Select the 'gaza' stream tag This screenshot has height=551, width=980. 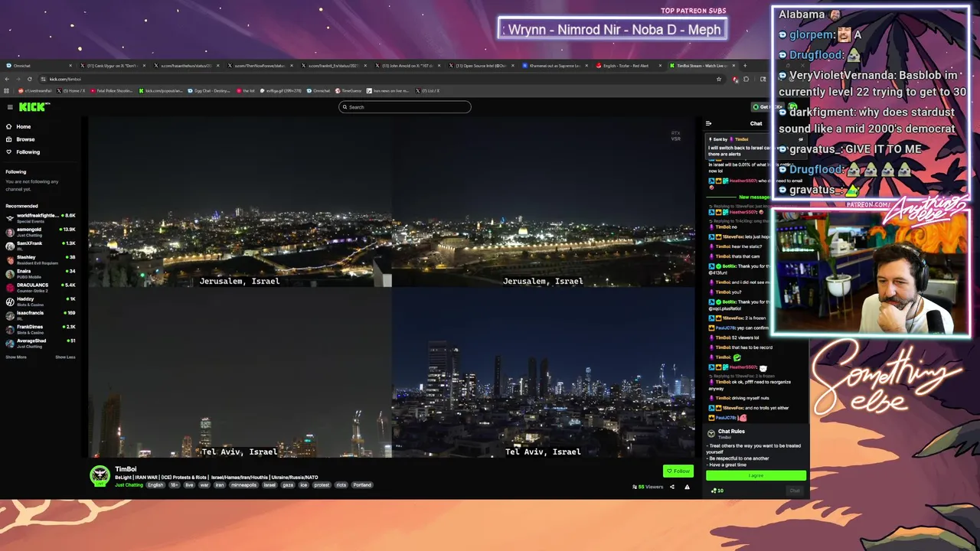[288, 485]
